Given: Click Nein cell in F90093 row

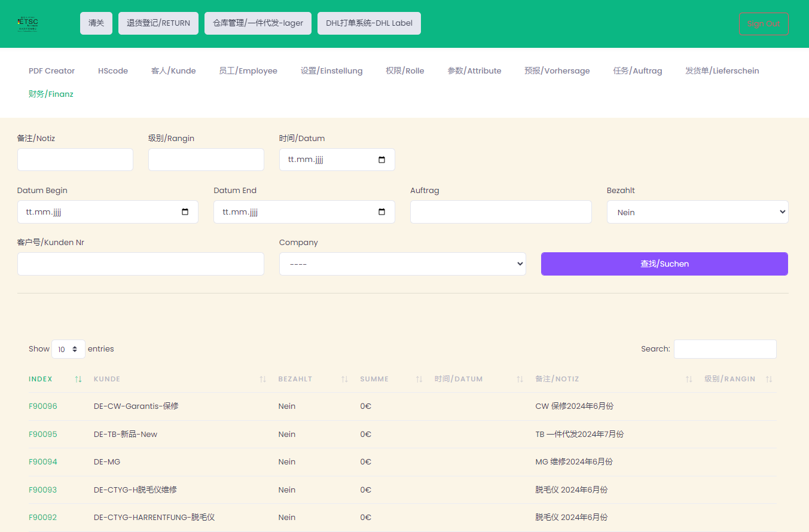Looking at the screenshot, I should (x=287, y=490).
